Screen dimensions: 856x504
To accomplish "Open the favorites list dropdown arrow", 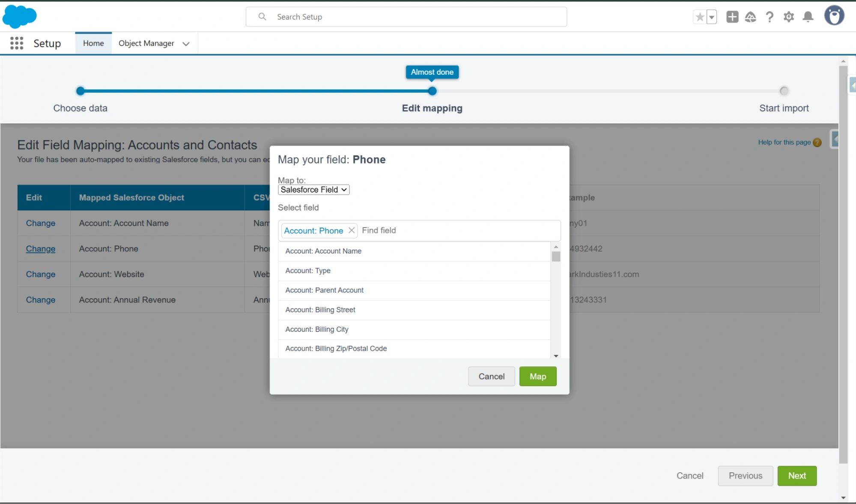I will coord(712,17).
